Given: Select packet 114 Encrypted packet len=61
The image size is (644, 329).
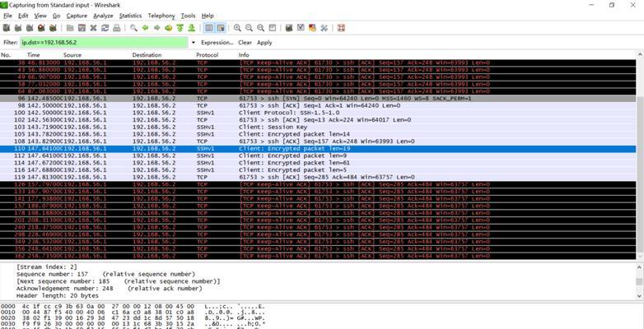Looking at the screenshot, I should pyautogui.click(x=318, y=163).
